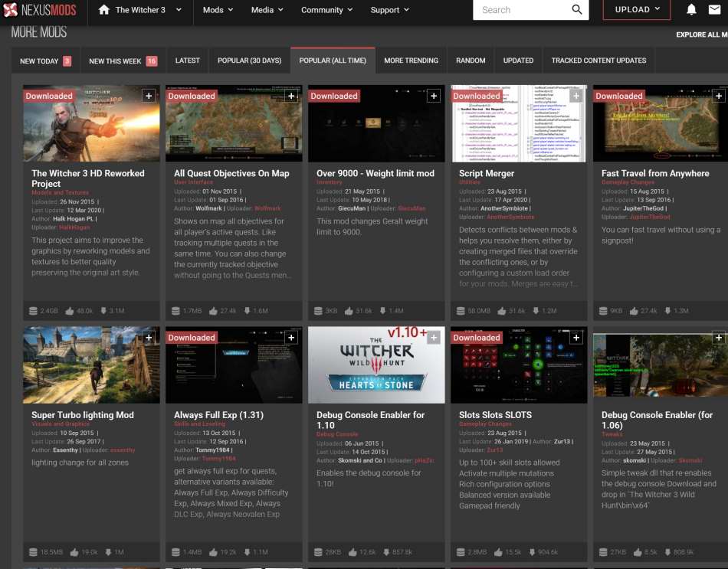Switch to the New Today tab
Viewport: 728px width, 569px height.
pyautogui.click(x=45, y=60)
